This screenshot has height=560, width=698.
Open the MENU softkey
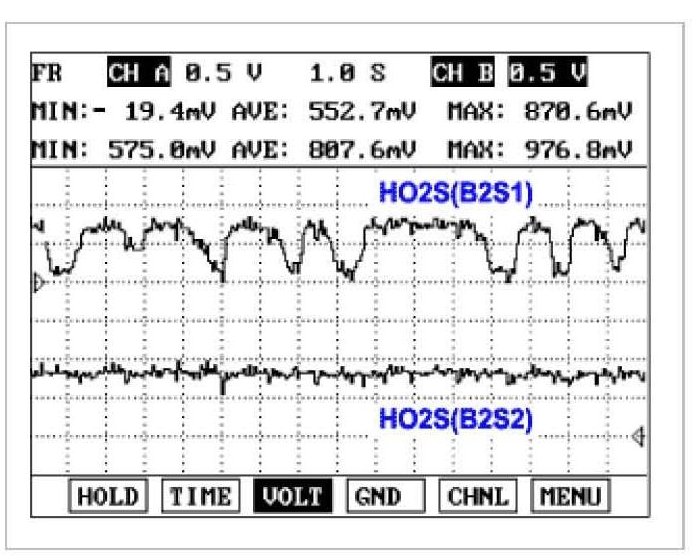tap(570, 496)
